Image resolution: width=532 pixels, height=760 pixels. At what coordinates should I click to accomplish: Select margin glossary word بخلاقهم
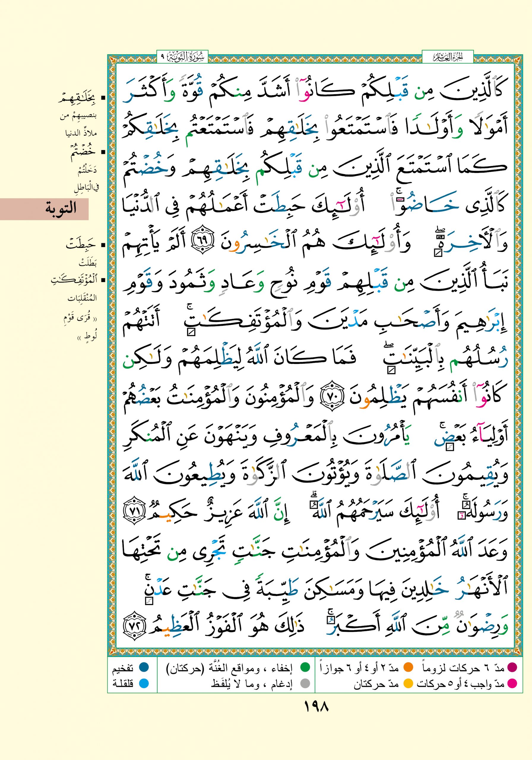(77, 98)
